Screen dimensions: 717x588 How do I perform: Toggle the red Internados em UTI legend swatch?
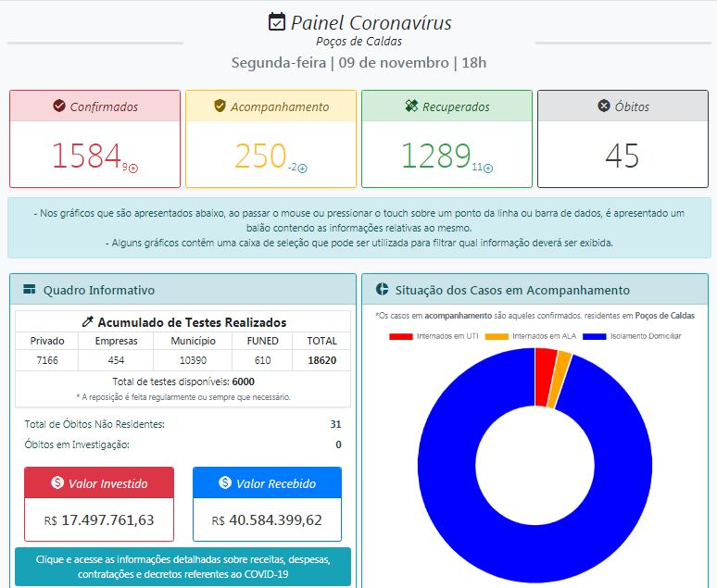[x=400, y=336]
